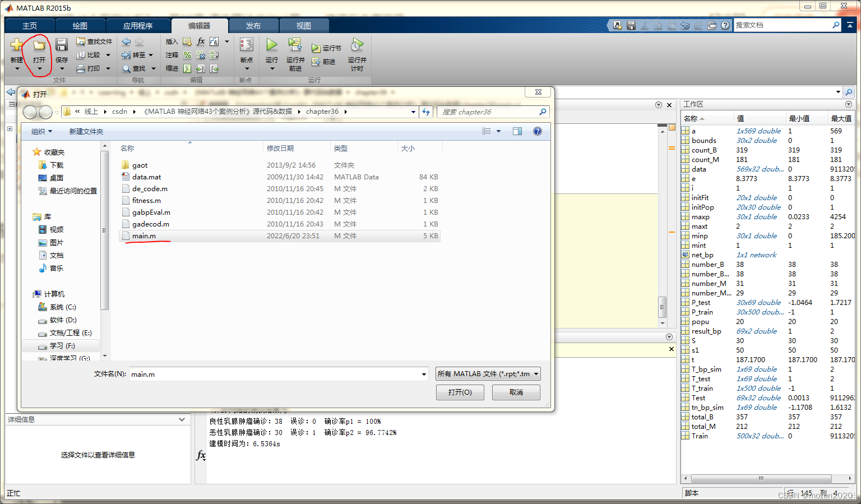Screen dimensions: 861x504
Task: Switch to the Plots (绘图) tab
Action: pos(80,26)
